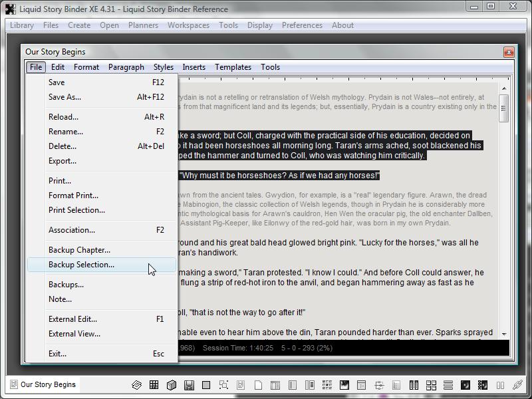Screen dimensions: 532x399
Task: Click the blank page icon in bottom toolbar
Action: coord(258,385)
